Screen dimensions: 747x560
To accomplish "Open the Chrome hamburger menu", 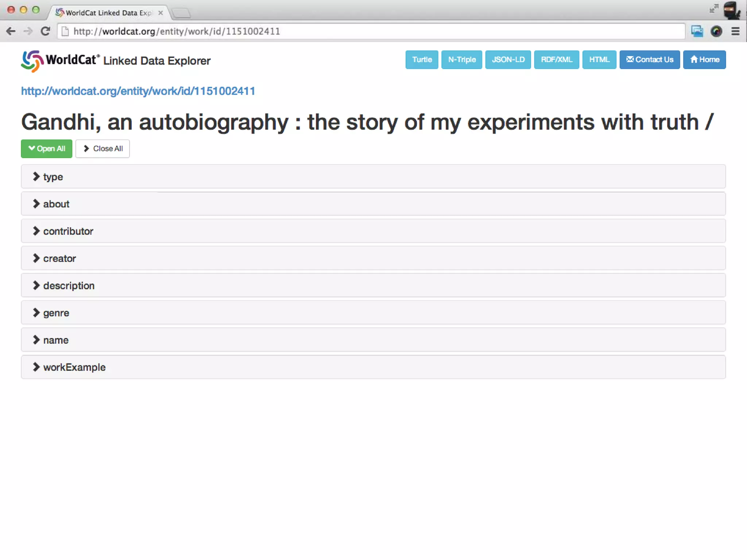I will pyautogui.click(x=735, y=31).
